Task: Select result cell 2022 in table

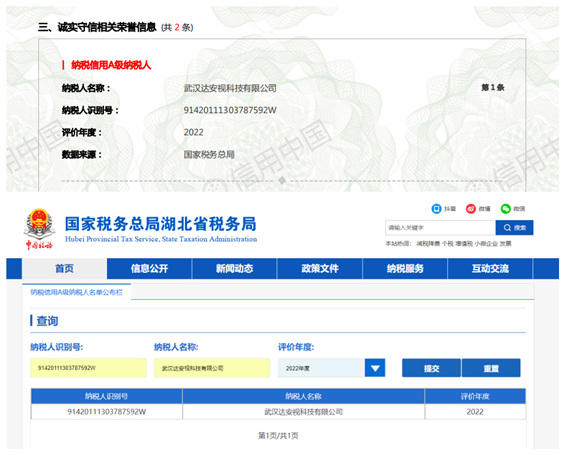Action: pyautogui.click(x=475, y=412)
